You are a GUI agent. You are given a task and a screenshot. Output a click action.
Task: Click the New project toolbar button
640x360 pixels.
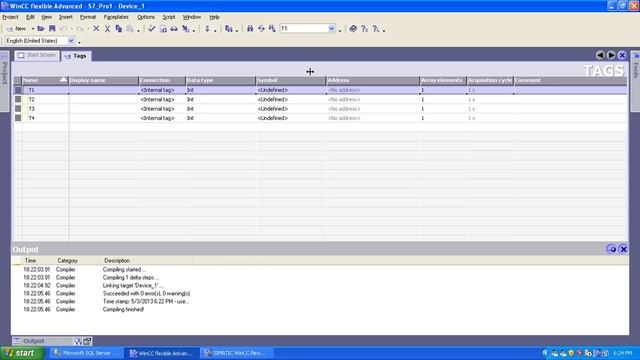pos(16,29)
